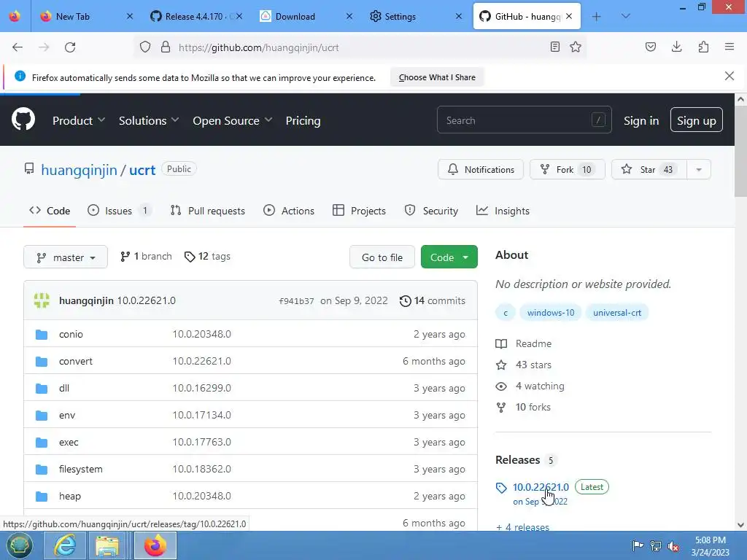
Task: Click Choose What I Share button
Action: coord(437,77)
